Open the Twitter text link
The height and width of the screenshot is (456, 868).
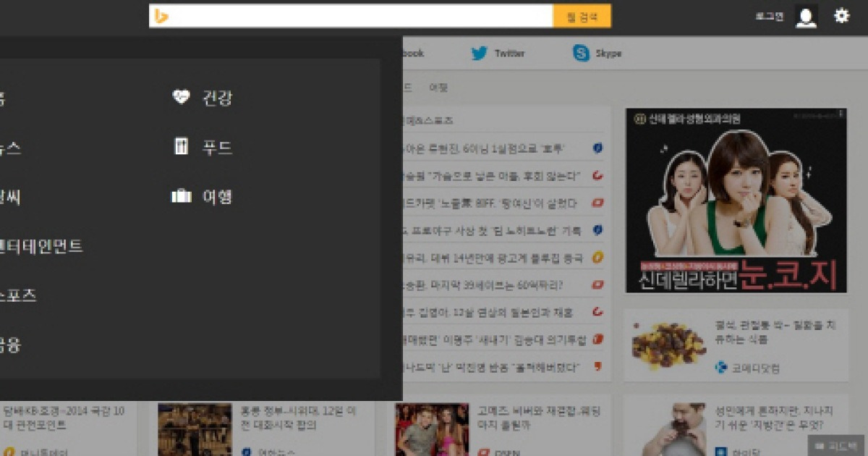tap(509, 54)
